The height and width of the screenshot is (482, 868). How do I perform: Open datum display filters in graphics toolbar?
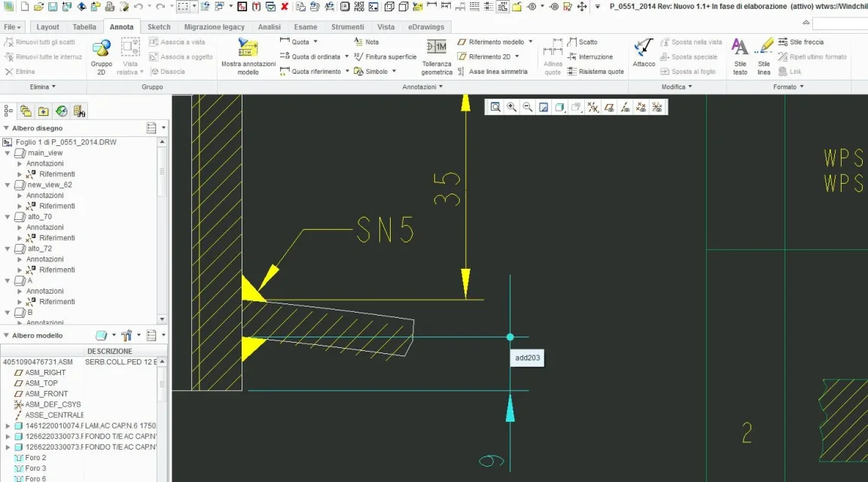click(x=593, y=108)
